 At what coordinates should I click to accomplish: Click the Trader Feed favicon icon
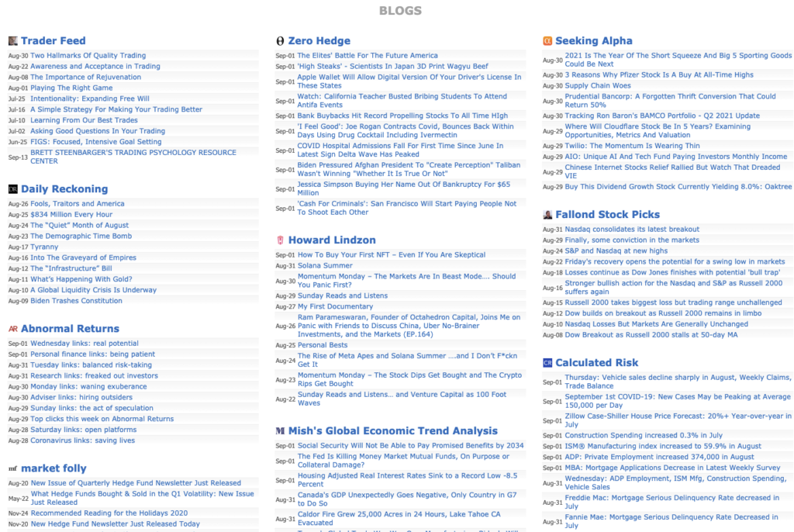point(12,41)
